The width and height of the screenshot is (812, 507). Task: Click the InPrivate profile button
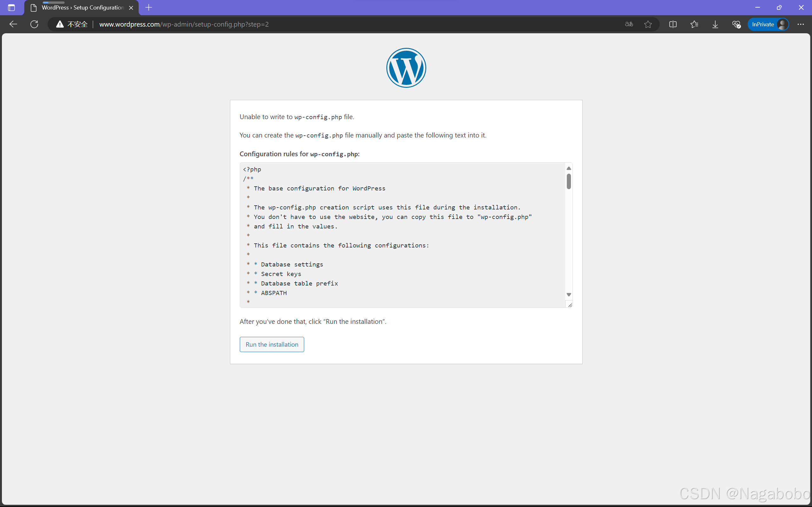(x=768, y=24)
